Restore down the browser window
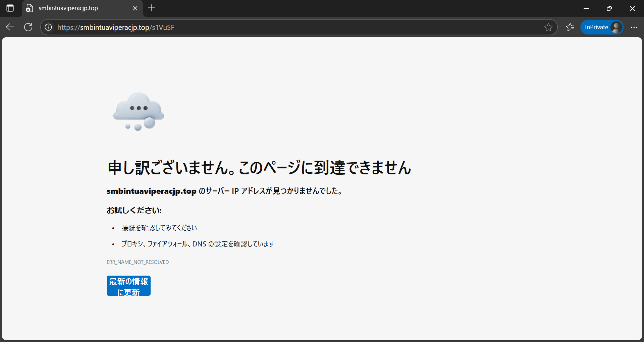The height and width of the screenshot is (342, 644). 609,8
